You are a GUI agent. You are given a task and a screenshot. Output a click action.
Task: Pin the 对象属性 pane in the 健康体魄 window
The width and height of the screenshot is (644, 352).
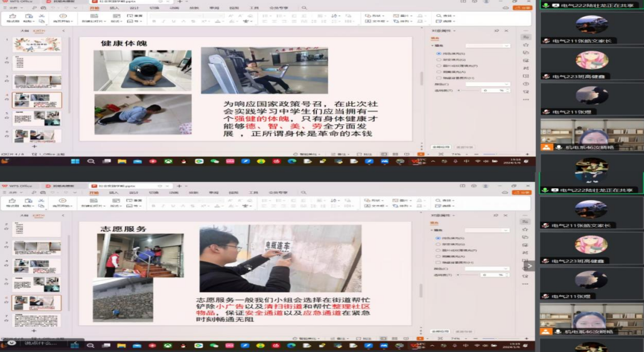(x=496, y=30)
